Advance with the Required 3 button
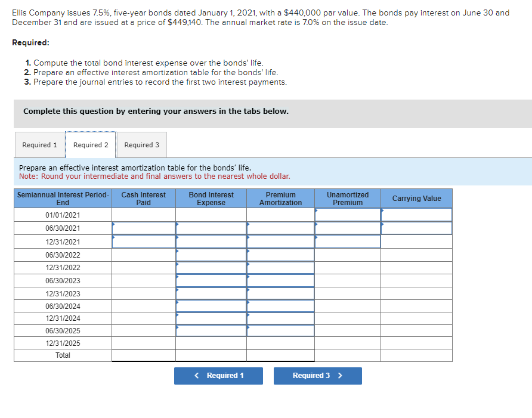This screenshot has width=532, height=418. point(317,376)
